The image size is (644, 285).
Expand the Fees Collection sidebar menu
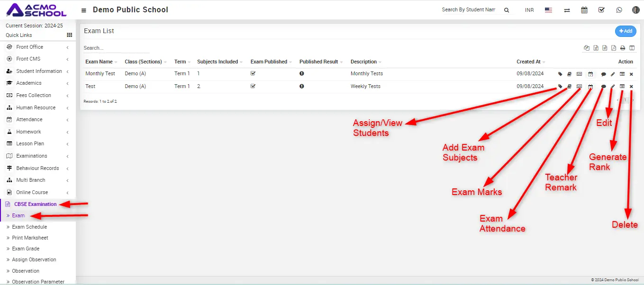point(33,95)
